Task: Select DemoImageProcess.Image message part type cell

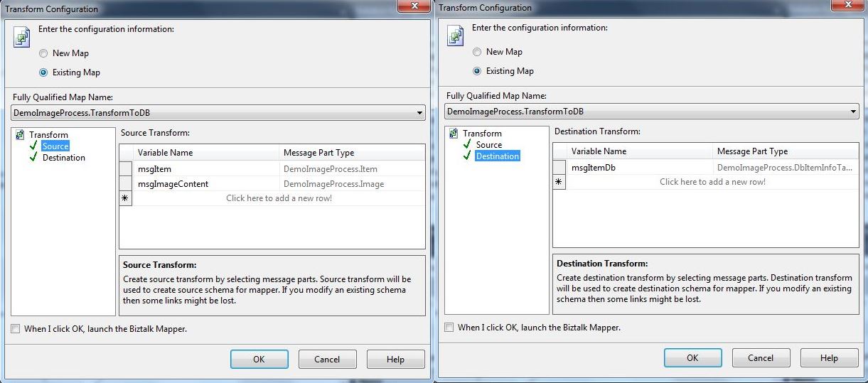Action: (x=353, y=184)
